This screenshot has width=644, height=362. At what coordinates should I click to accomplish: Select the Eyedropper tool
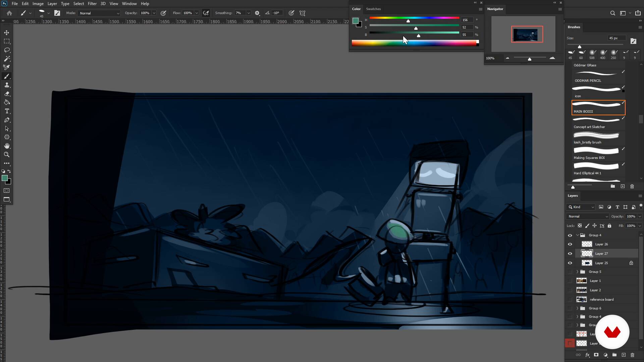coord(7,67)
